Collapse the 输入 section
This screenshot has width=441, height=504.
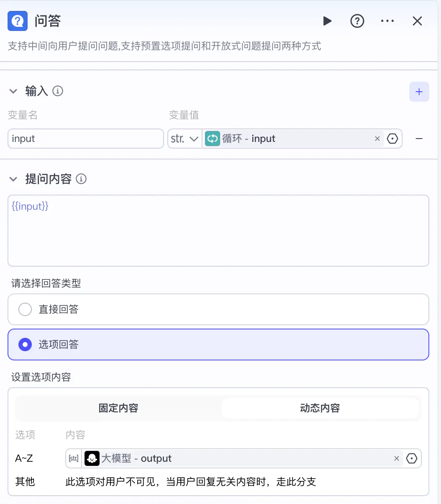coord(13,91)
